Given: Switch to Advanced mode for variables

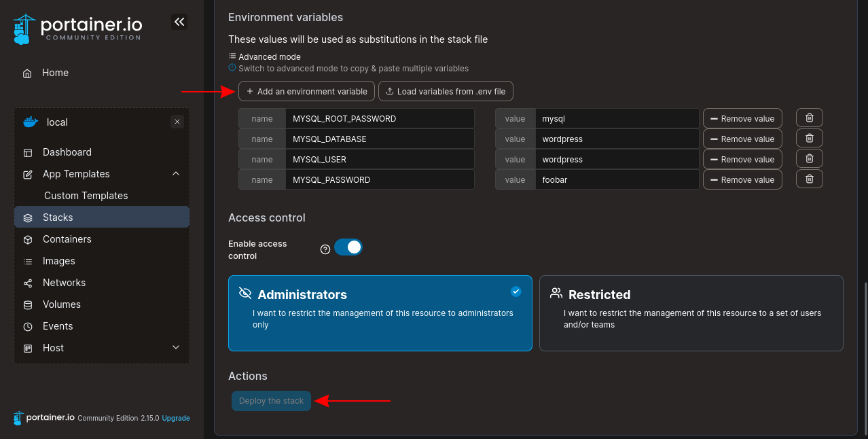Looking at the screenshot, I should (x=269, y=57).
